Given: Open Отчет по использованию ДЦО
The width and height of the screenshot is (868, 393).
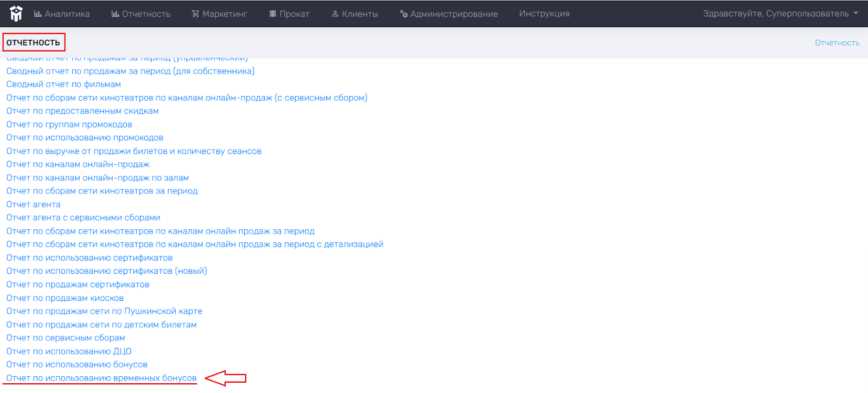Looking at the screenshot, I should click(69, 351).
